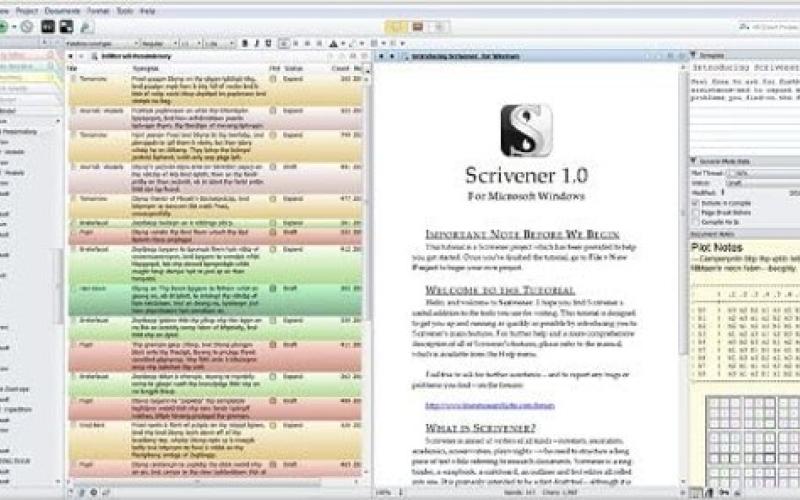Open the Project menu

[27, 11]
